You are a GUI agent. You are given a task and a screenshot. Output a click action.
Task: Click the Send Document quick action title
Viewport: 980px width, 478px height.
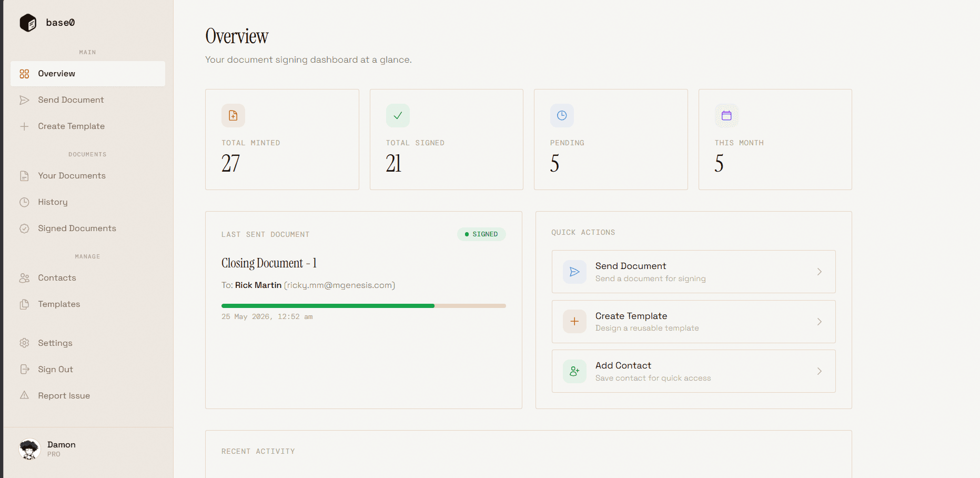click(631, 266)
